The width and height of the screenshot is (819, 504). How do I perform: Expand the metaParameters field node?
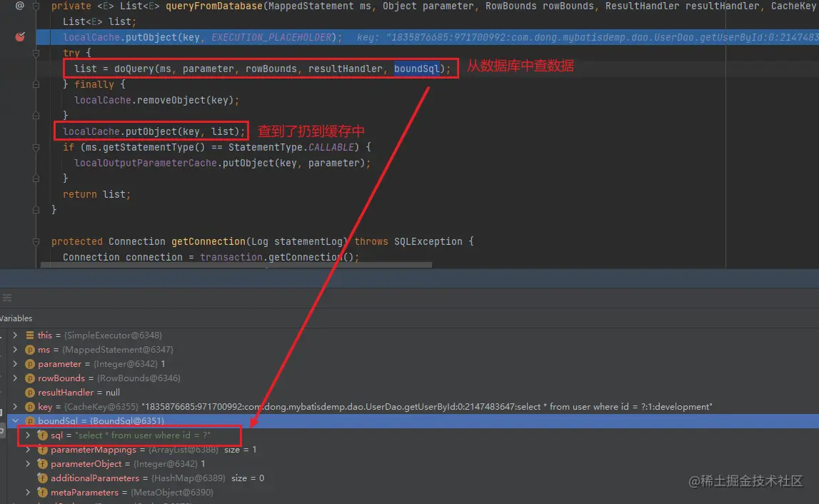29,492
